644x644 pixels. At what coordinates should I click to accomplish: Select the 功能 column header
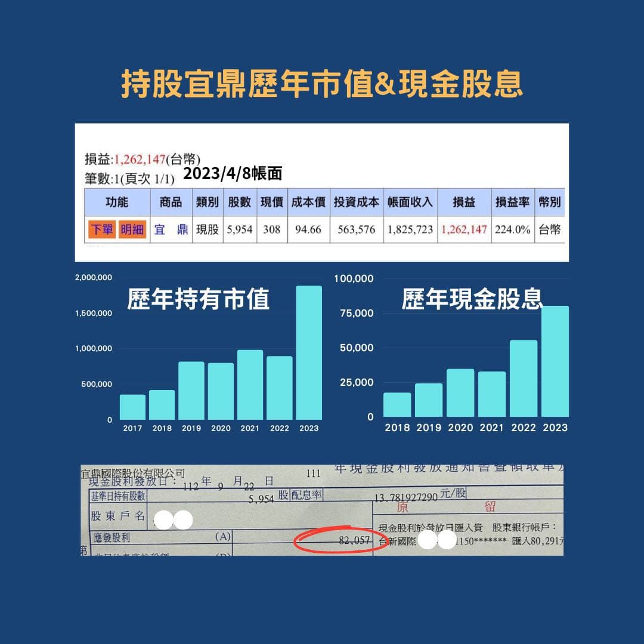click(x=117, y=202)
